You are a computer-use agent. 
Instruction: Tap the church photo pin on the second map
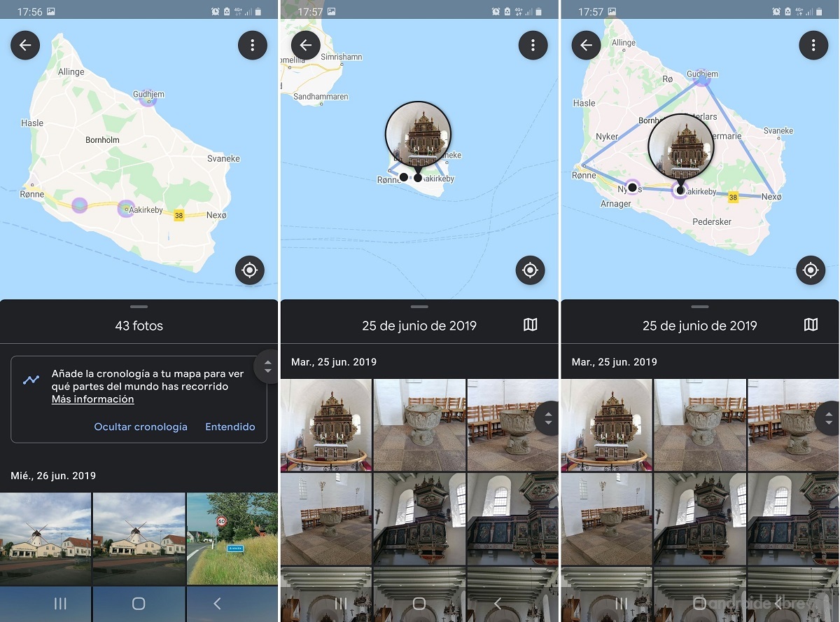418,136
